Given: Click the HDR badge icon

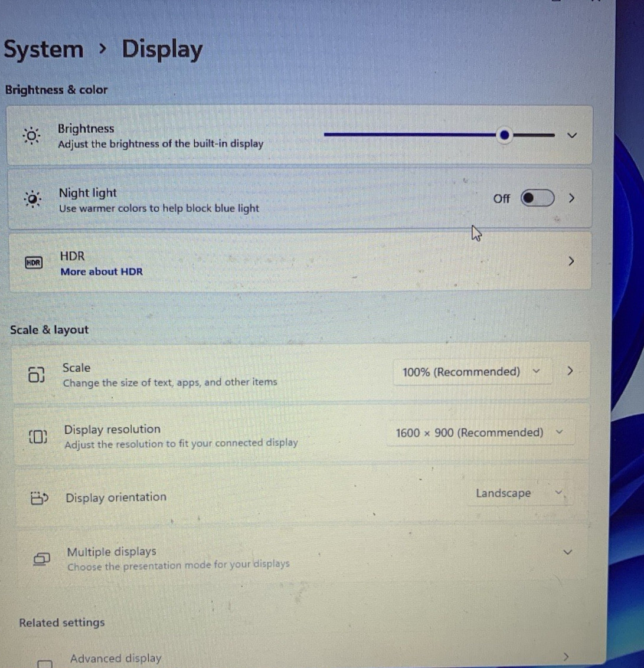Looking at the screenshot, I should [x=34, y=263].
